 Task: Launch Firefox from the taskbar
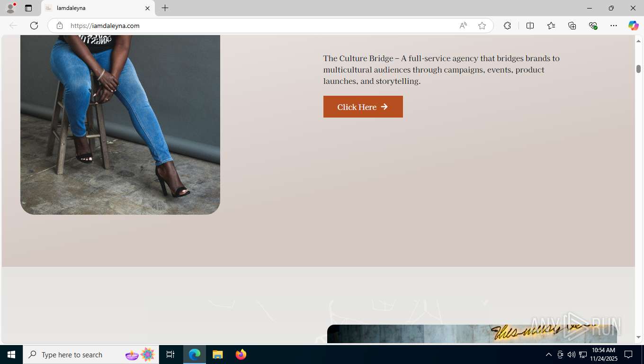(x=241, y=355)
